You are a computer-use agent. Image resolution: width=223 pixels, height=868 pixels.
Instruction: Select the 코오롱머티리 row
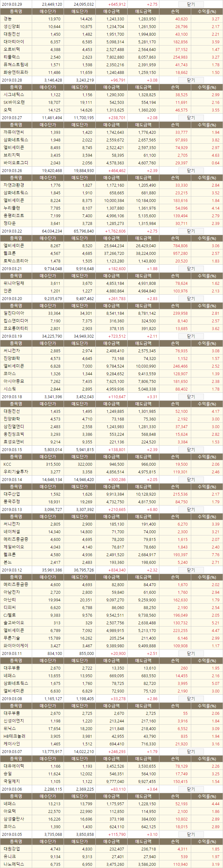click(111, 328)
